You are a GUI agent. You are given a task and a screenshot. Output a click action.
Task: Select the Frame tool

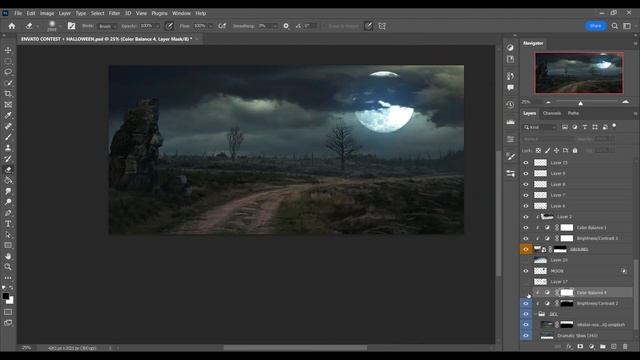8,105
